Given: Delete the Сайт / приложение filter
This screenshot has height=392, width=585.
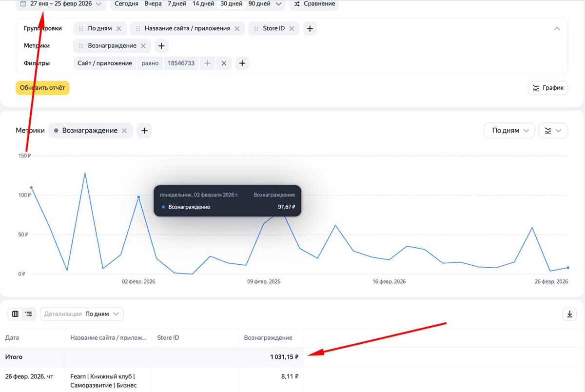Looking at the screenshot, I should click(x=224, y=63).
